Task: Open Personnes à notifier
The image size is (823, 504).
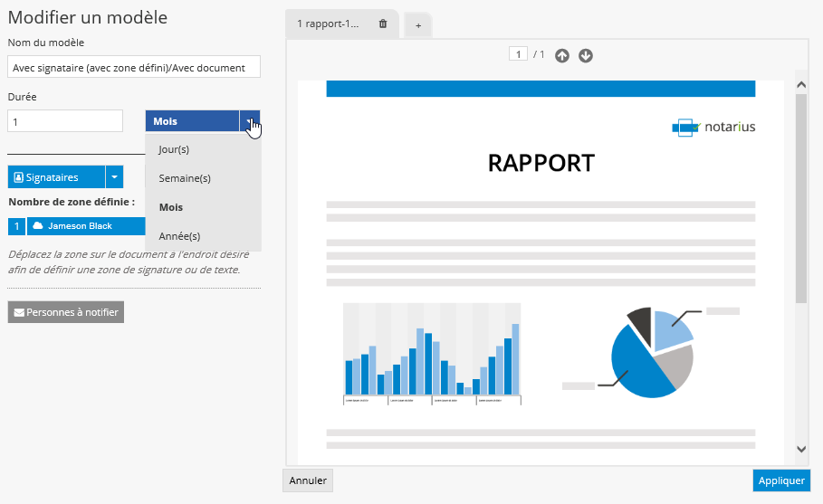Action: click(65, 312)
